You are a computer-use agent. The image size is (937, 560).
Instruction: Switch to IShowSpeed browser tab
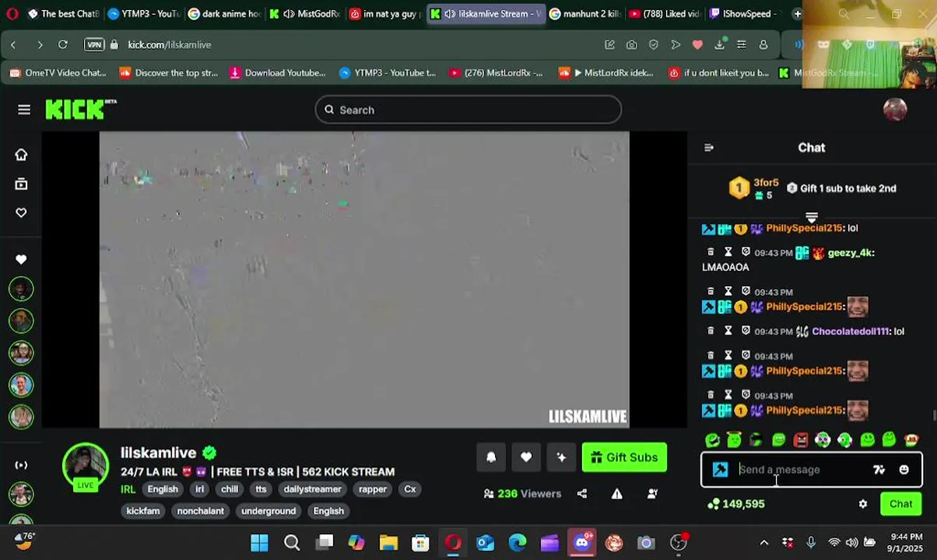pos(746,13)
